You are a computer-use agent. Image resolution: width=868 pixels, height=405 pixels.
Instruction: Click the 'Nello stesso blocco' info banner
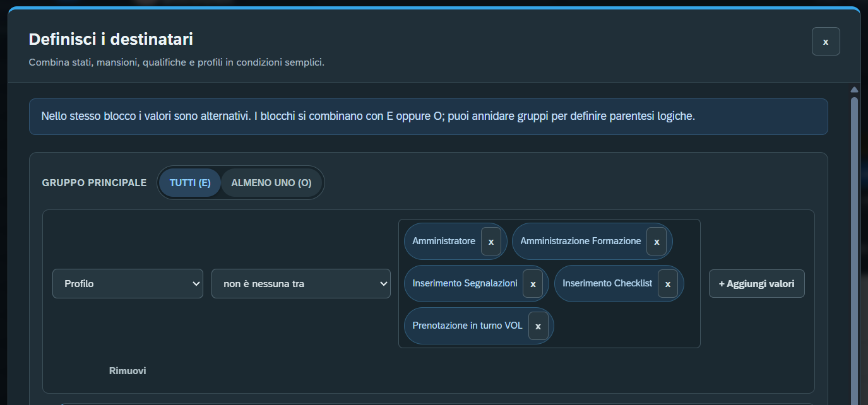pos(429,117)
